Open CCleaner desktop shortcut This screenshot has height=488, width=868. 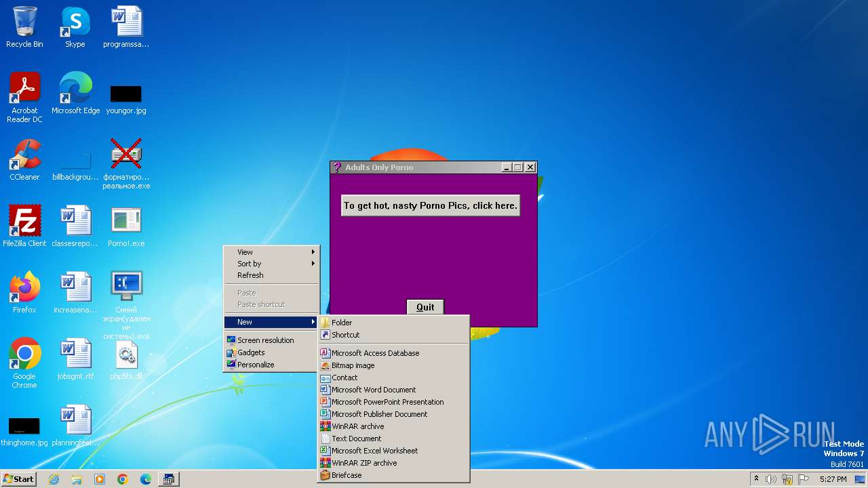tap(24, 160)
